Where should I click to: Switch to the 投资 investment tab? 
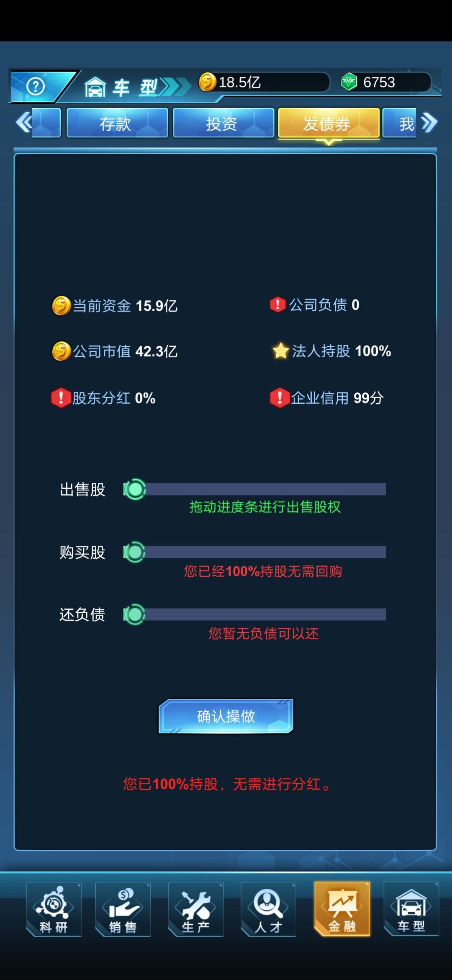coord(223,123)
